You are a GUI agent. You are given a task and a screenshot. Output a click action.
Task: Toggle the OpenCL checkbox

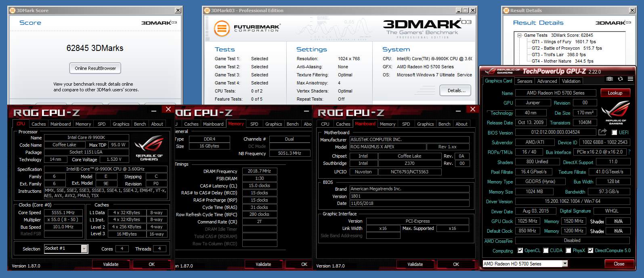point(520,251)
